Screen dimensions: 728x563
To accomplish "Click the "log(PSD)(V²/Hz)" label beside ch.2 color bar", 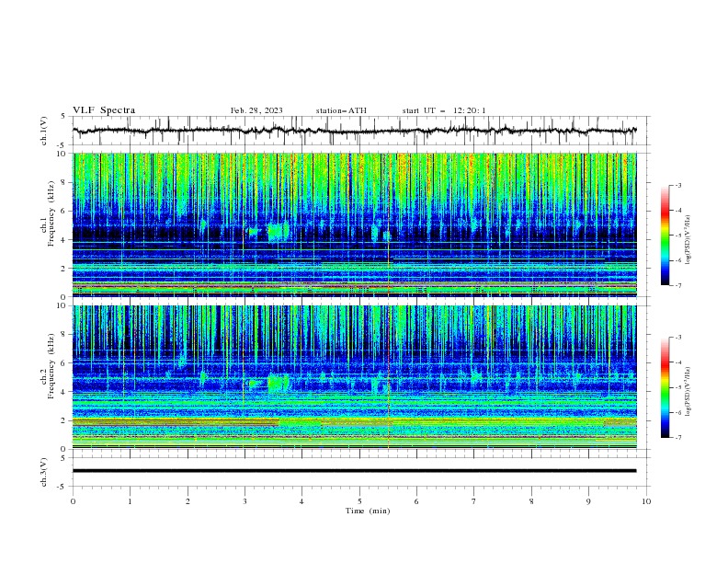I will [688, 392].
